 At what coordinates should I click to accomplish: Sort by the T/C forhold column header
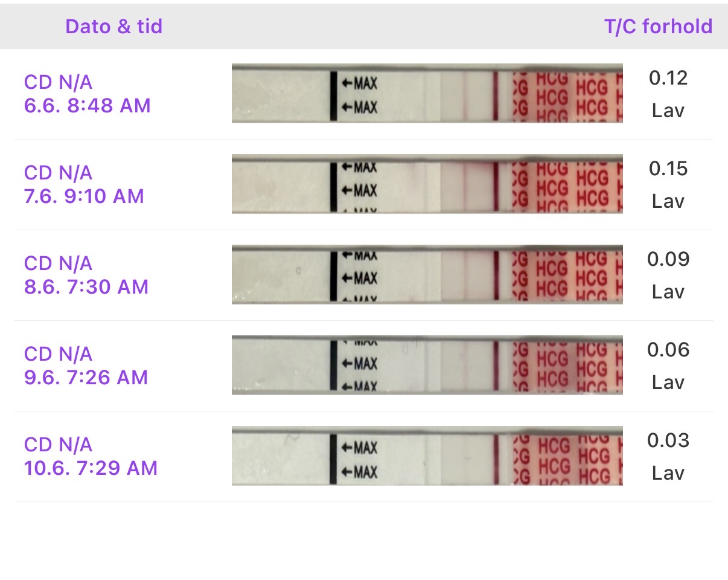(x=658, y=27)
